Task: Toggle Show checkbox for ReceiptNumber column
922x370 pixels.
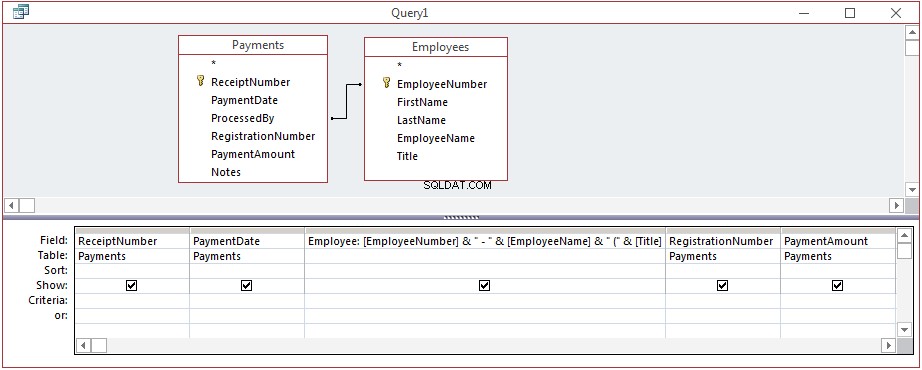Action: coord(132,285)
